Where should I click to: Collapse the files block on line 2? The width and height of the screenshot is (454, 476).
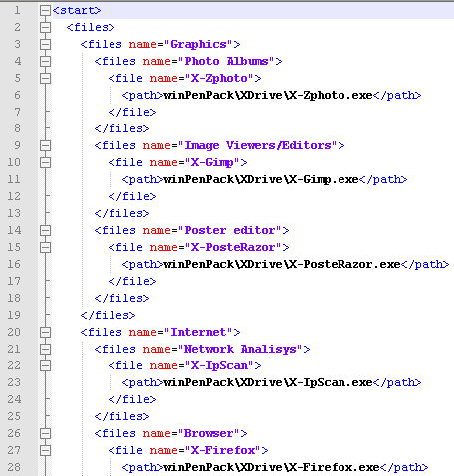(x=45, y=27)
